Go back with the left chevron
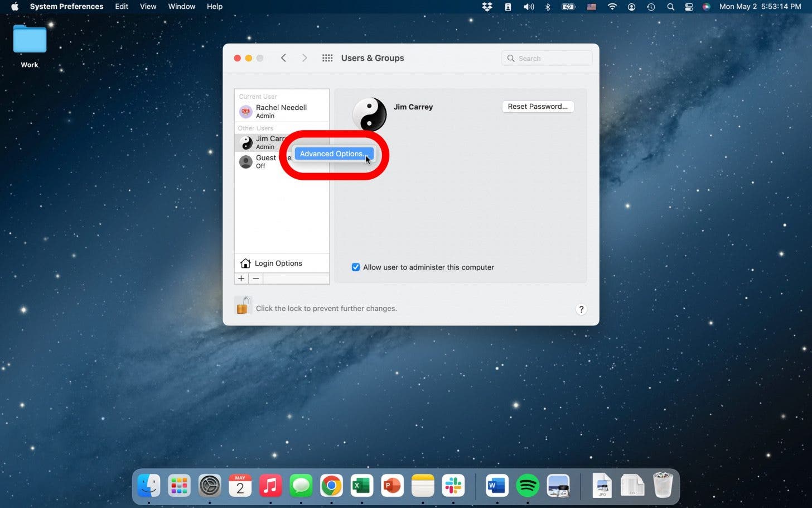The height and width of the screenshot is (508, 812). pyautogui.click(x=283, y=58)
